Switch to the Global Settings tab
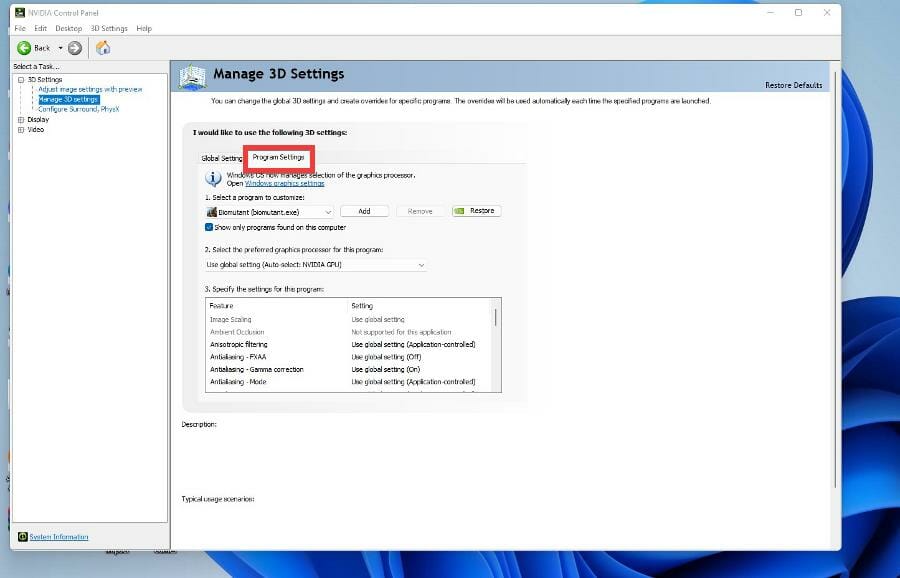Screen dimensions: 900x578 pos(222,158)
